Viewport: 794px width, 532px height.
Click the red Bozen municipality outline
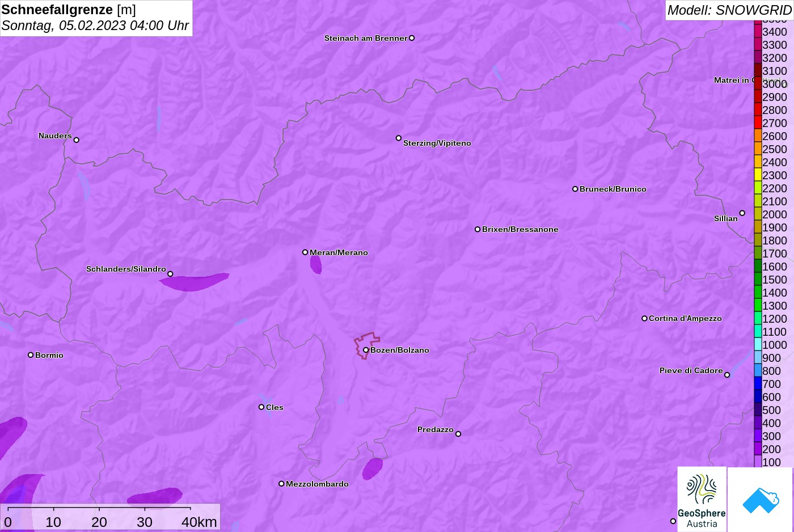[366, 345]
